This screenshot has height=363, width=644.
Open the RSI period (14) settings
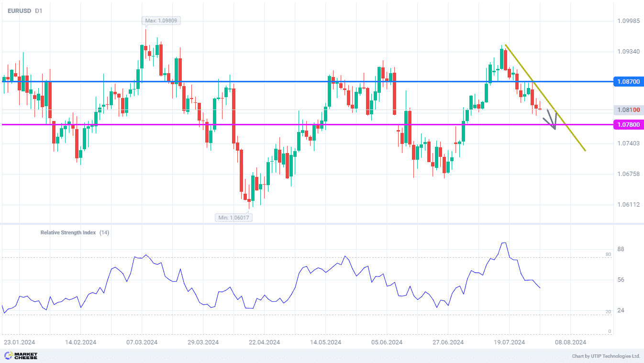coord(104,232)
